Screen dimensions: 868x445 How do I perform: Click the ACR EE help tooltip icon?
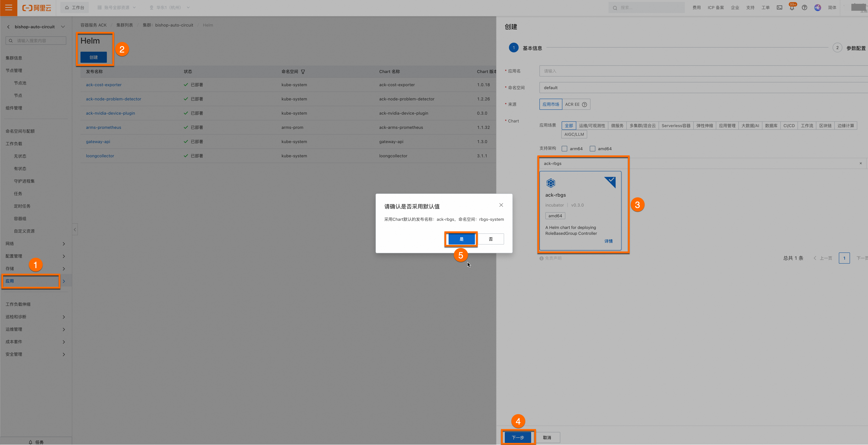click(x=585, y=104)
